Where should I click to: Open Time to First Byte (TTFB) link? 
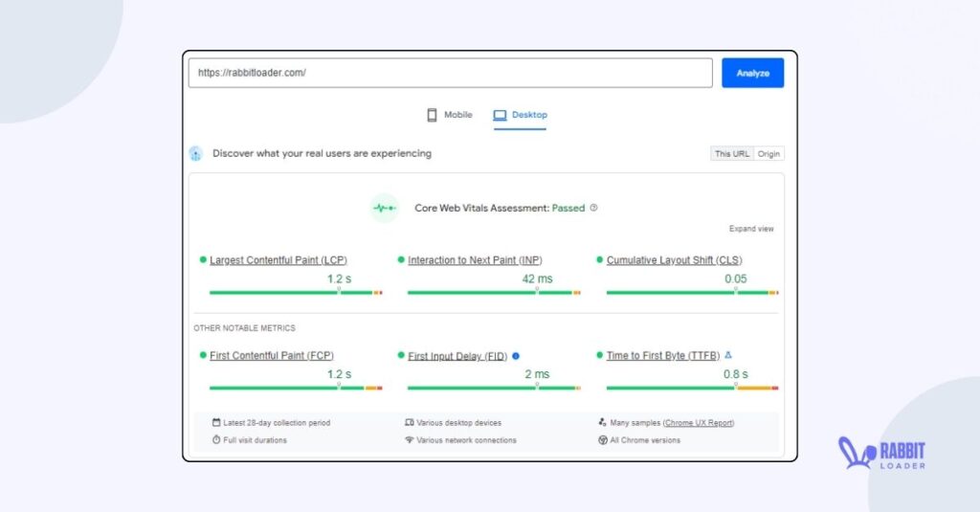point(663,356)
